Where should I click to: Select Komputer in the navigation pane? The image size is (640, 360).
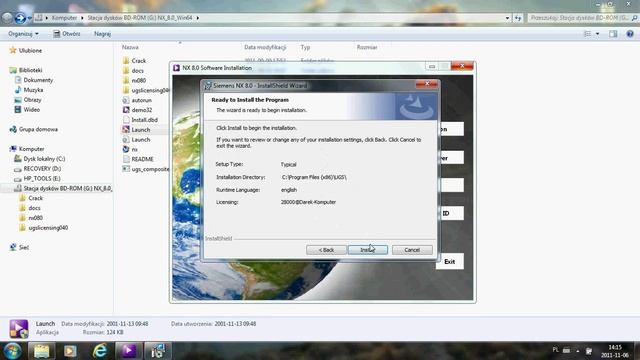pos(31,149)
